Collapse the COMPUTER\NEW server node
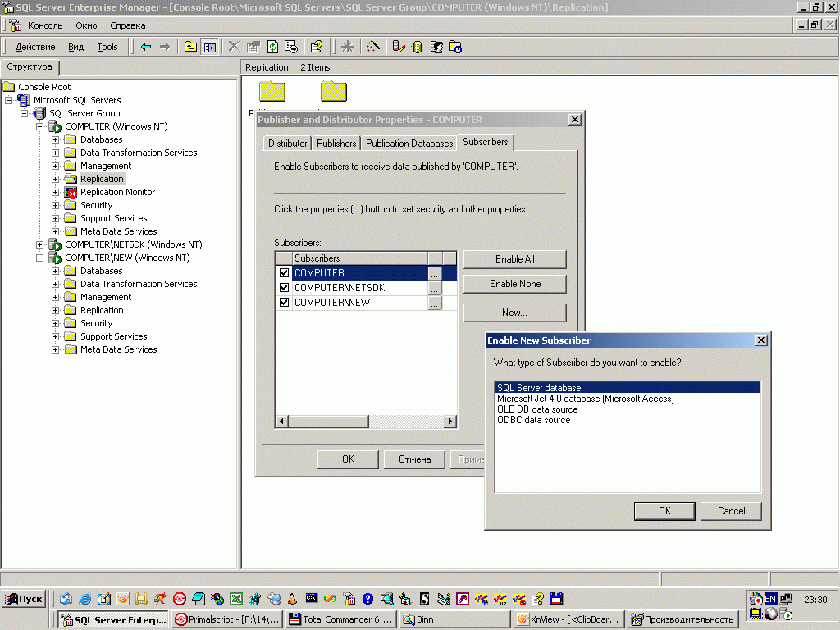Image resolution: width=840 pixels, height=630 pixels. 39,258
